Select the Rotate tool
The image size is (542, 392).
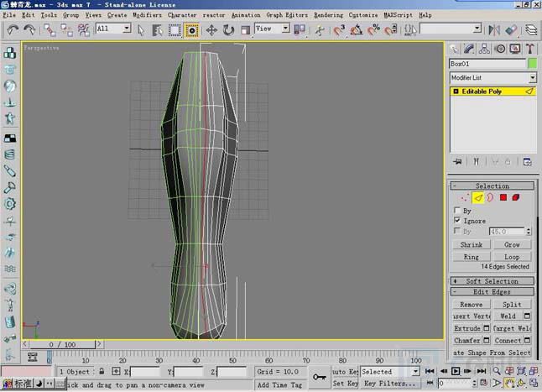tap(228, 30)
